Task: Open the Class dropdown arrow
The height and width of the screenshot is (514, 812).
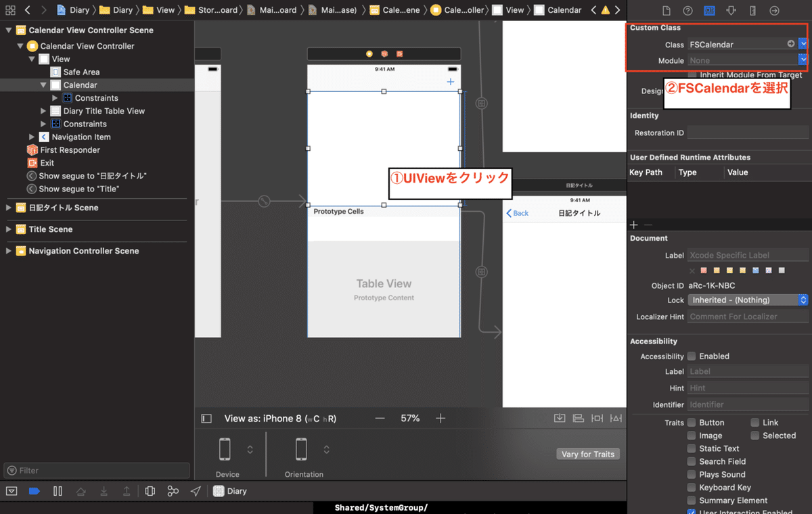Action: click(803, 44)
